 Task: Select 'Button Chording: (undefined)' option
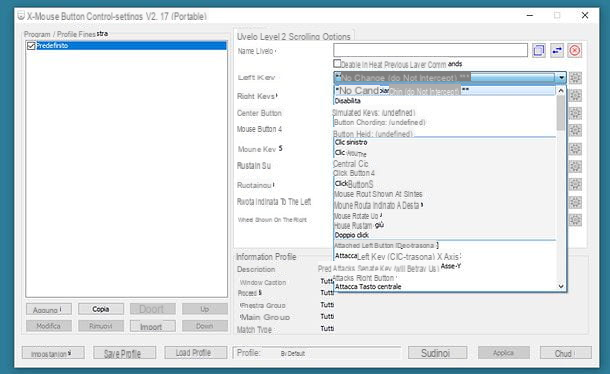(x=380, y=123)
